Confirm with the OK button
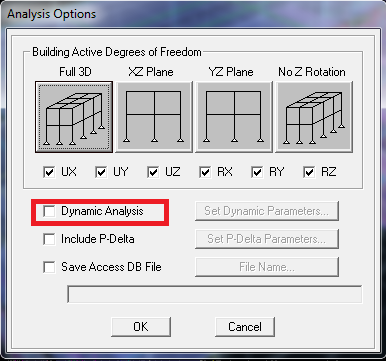 (x=141, y=327)
